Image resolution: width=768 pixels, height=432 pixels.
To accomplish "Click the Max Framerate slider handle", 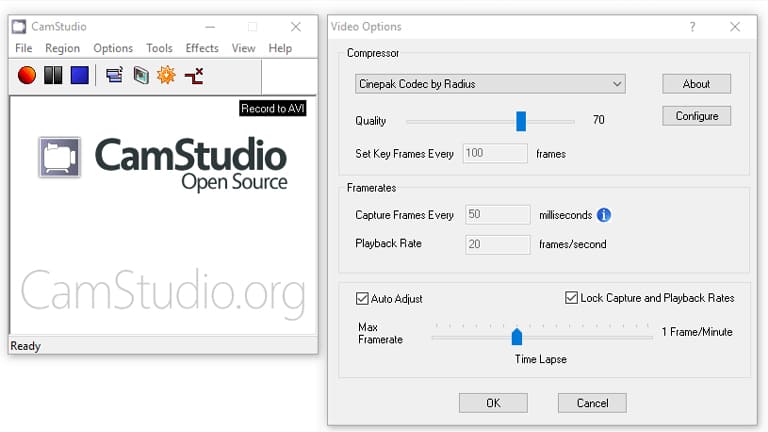I will (x=517, y=336).
